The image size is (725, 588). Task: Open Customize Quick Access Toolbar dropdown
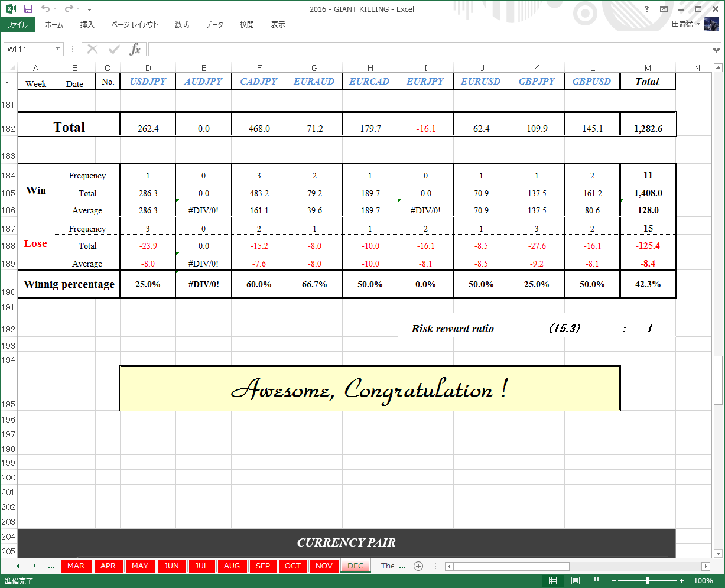[89, 9]
